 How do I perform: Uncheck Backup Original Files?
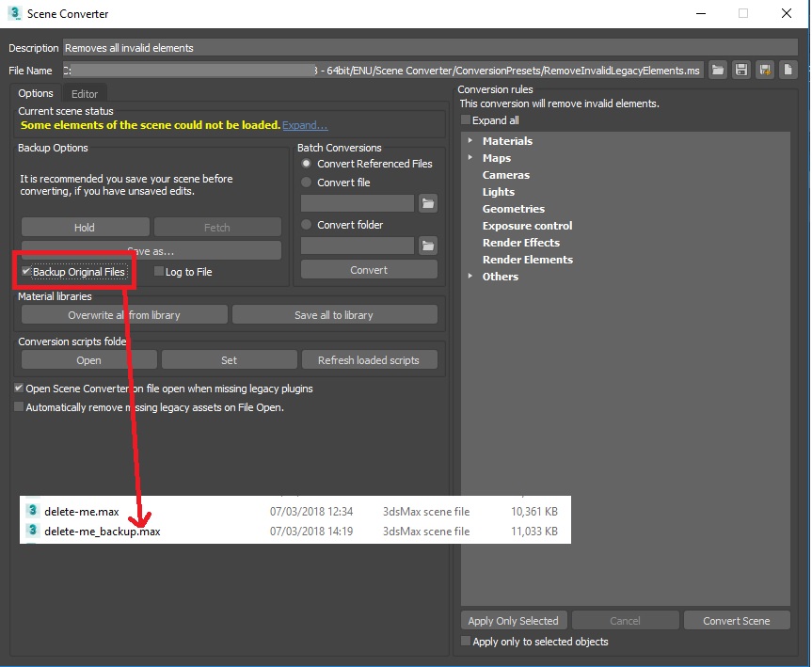24,270
